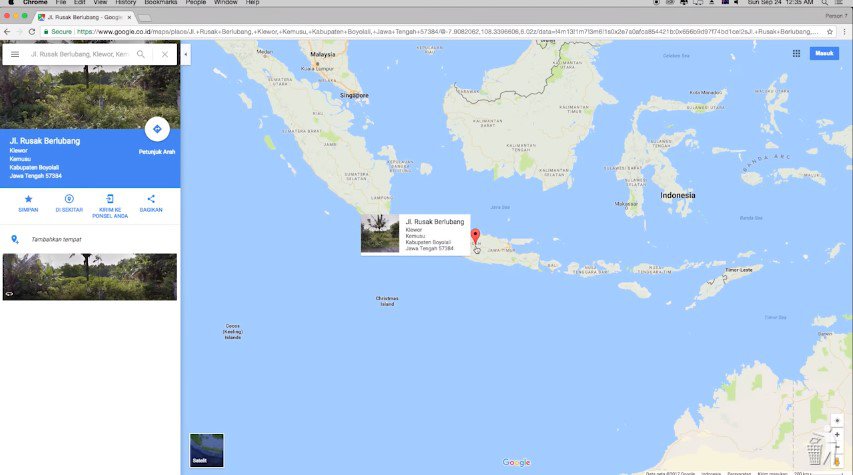Open the Window menu
Viewport: 853px width, 475px height.
226,3
